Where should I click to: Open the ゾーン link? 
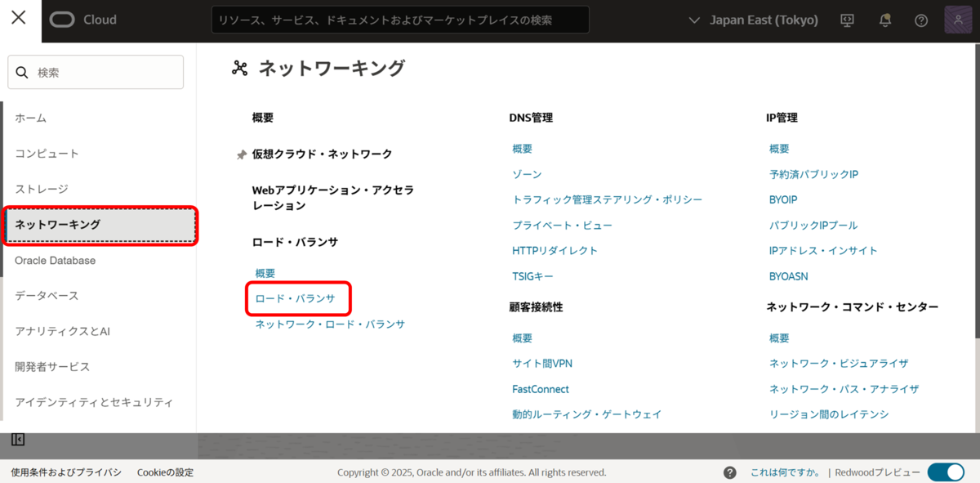[x=527, y=174]
